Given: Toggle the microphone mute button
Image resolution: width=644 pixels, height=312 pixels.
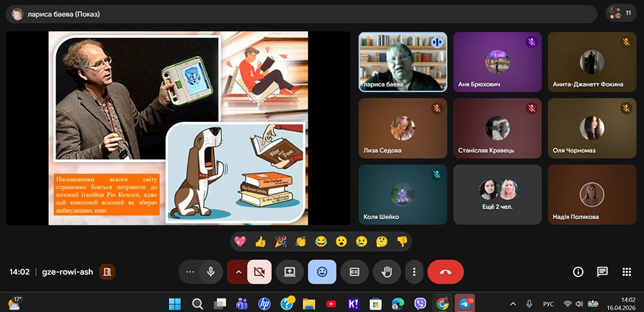Looking at the screenshot, I should point(210,272).
